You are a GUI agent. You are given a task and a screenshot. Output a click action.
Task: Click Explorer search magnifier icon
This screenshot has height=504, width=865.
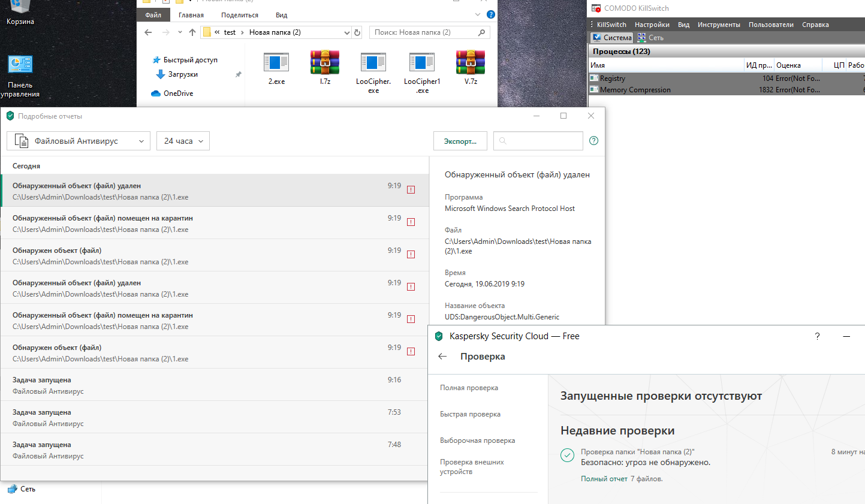tap(481, 32)
